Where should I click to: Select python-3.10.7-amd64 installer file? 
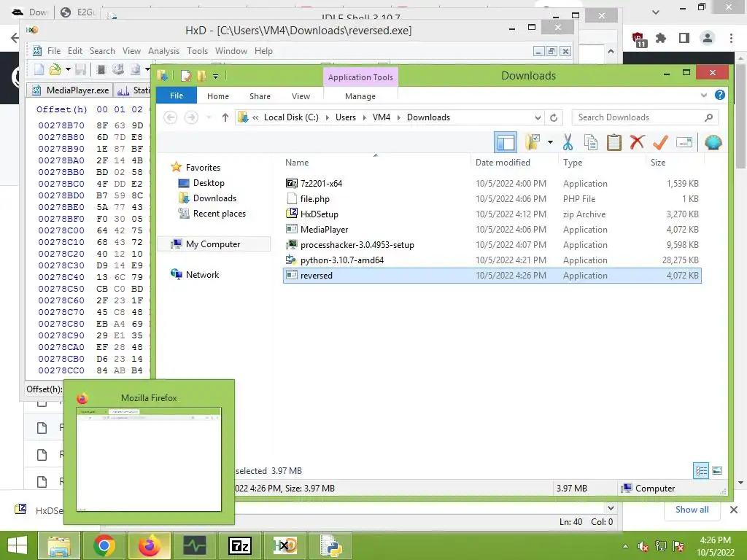coord(492,260)
